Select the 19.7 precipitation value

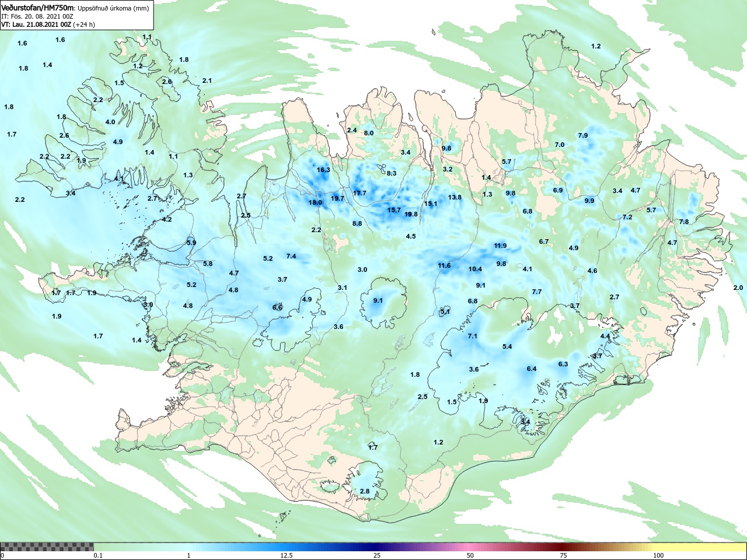tap(337, 198)
